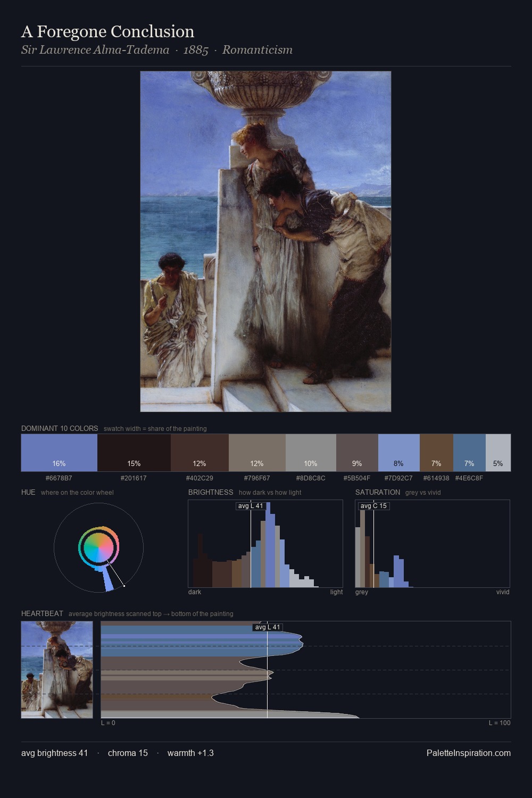Click 'grey vs vivid' caption
The height and width of the screenshot is (798, 532).
(x=423, y=493)
